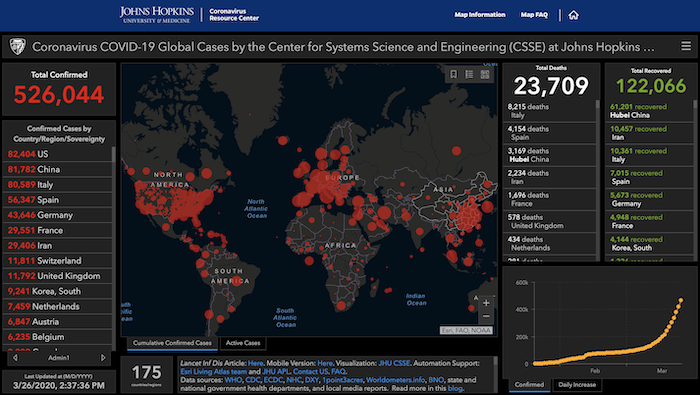Zoom out the map with minus button
The width and height of the screenshot is (700, 395).
click(486, 316)
